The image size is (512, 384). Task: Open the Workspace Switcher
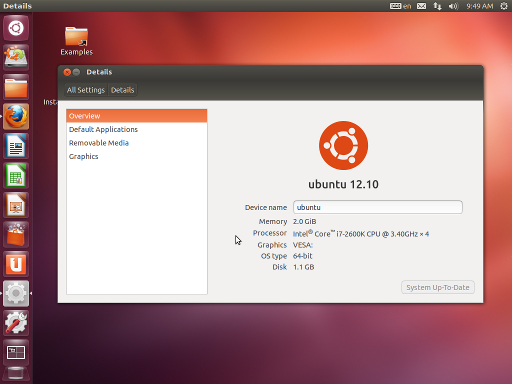[16, 352]
